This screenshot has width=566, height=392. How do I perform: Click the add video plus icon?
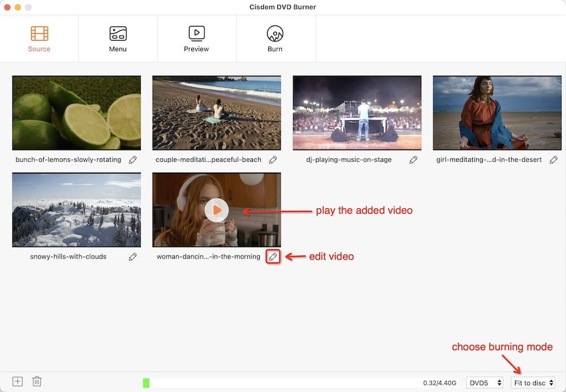pos(16,381)
